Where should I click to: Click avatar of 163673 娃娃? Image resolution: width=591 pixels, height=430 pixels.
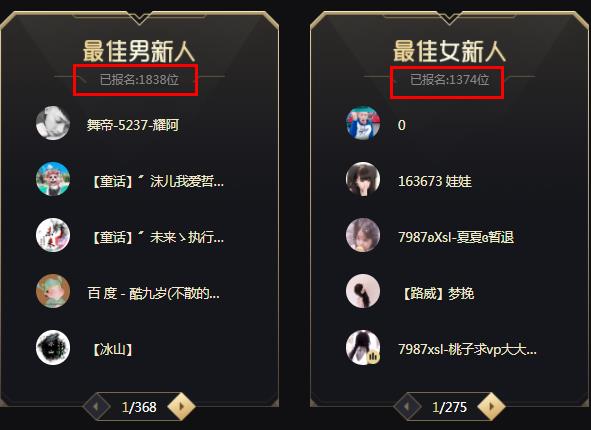(x=363, y=179)
